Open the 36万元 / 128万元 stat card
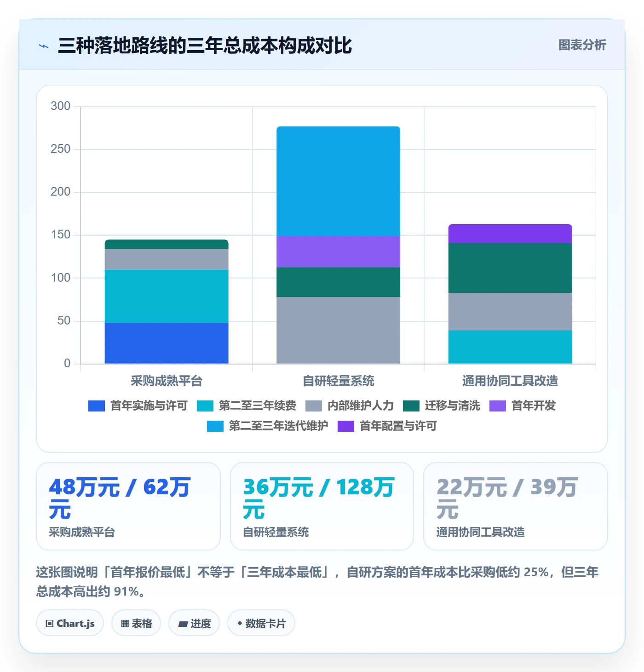This screenshot has height=672, width=644. click(x=322, y=506)
